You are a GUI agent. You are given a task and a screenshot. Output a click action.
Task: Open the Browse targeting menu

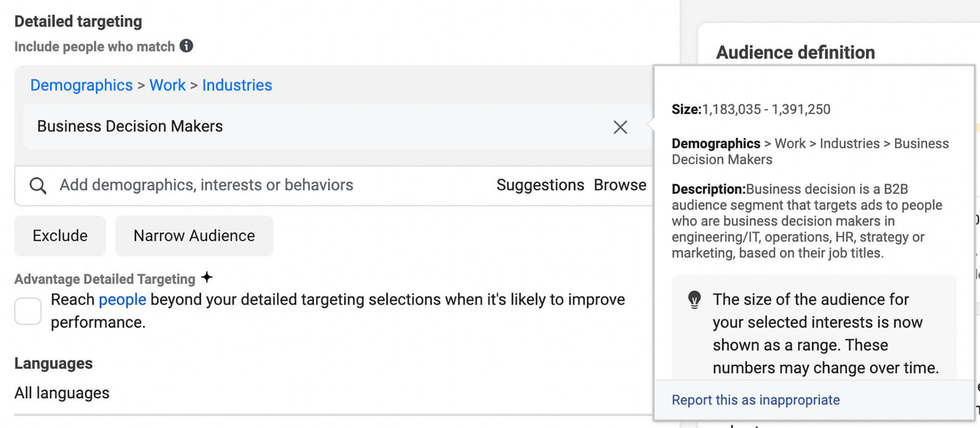pos(620,185)
